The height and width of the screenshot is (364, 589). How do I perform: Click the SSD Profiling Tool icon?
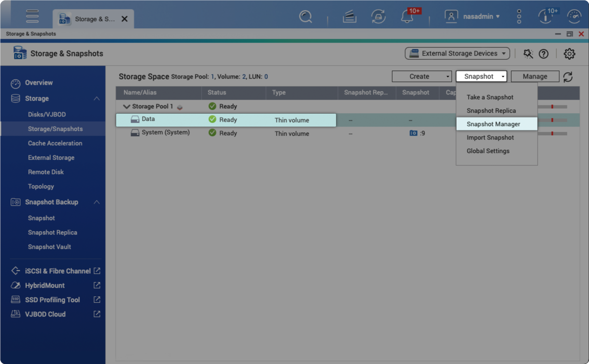click(15, 300)
